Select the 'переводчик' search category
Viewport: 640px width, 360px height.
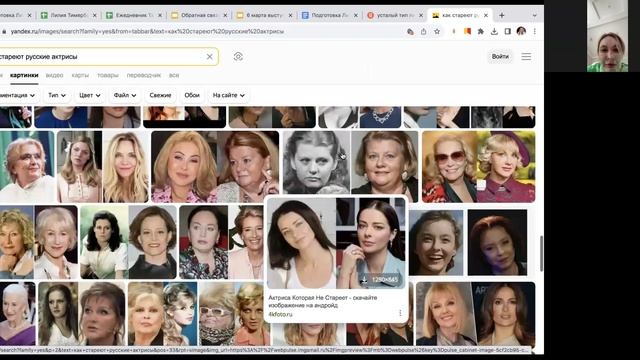pyautogui.click(x=144, y=75)
